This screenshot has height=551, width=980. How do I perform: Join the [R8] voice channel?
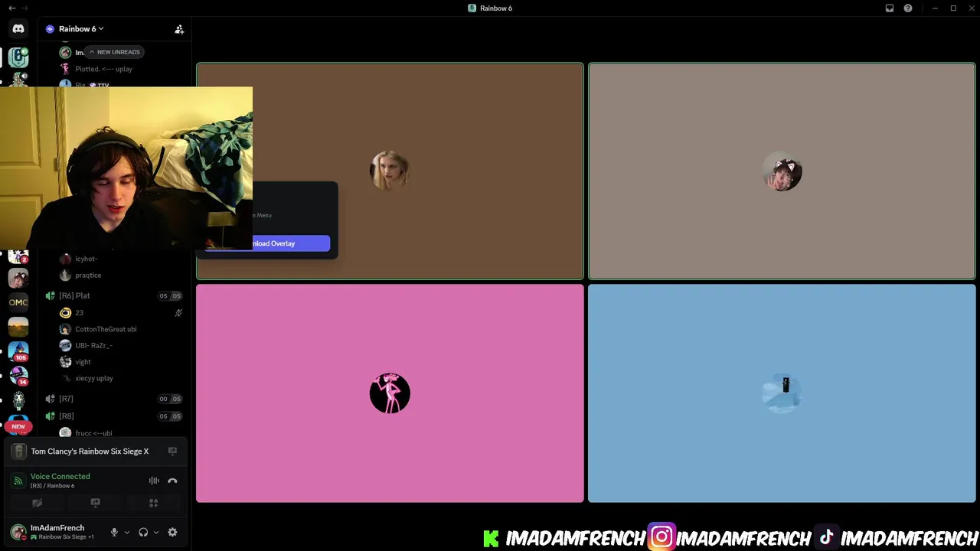pos(66,416)
